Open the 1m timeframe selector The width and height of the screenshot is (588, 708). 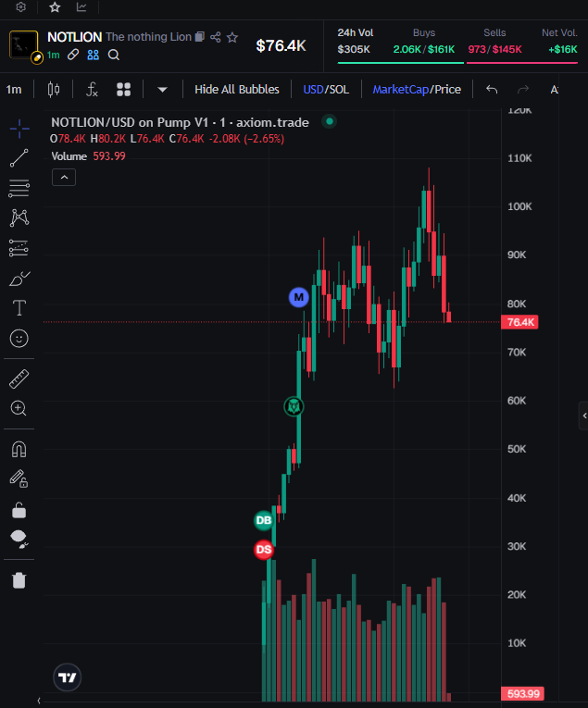coord(14,90)
